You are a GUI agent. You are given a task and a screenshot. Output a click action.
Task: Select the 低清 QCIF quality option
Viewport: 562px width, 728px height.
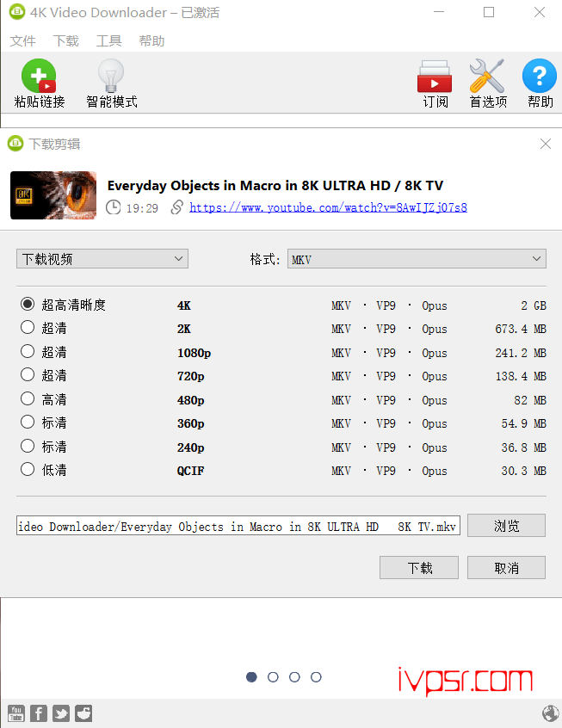pyautogui.click(x=28, y=469)
